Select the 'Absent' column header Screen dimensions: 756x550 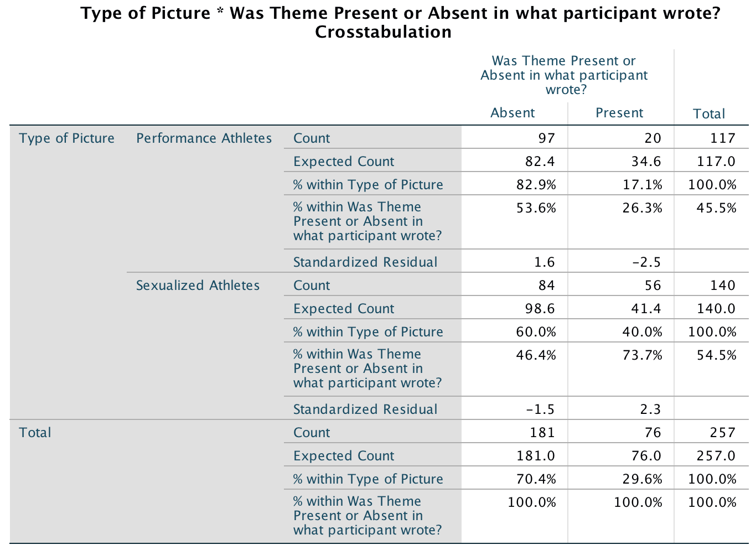tap(512, 113)
